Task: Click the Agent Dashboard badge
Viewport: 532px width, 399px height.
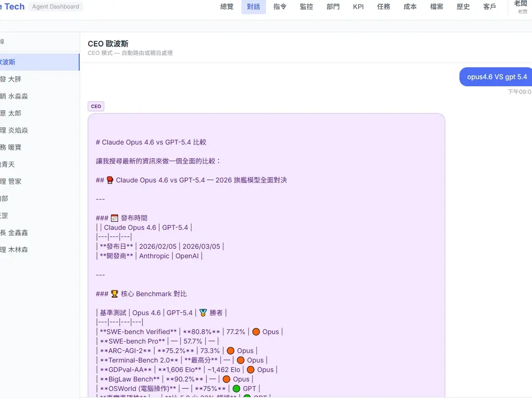Action: [55, 7]
